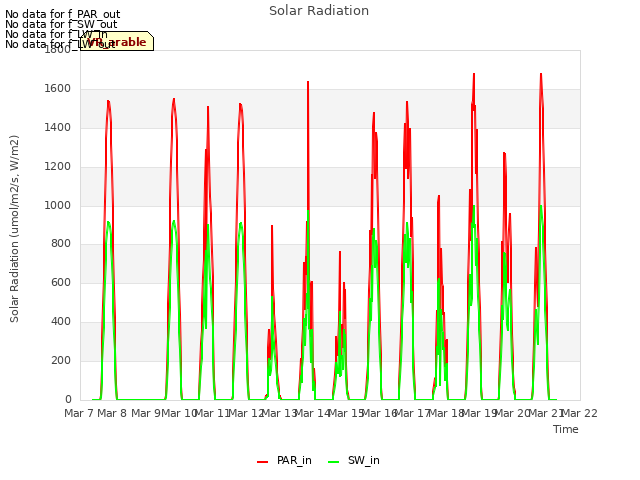Screen dimensions: 640x480
Task: Click the 1000 y-axis tick label
Action: coord(58,205)
